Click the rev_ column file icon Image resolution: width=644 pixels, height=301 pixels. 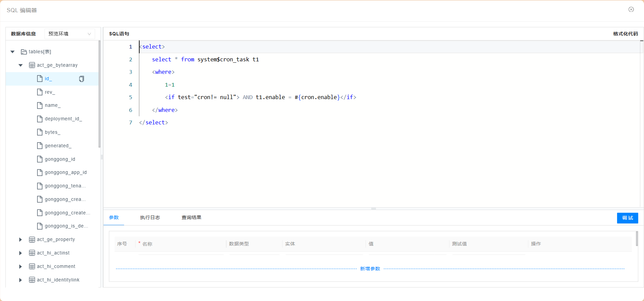coord(40,92)
